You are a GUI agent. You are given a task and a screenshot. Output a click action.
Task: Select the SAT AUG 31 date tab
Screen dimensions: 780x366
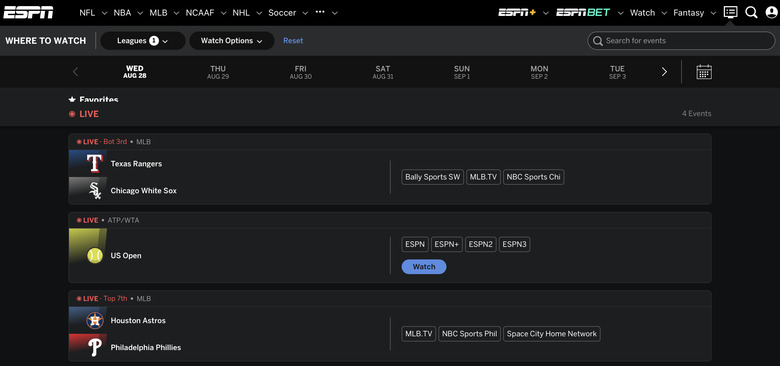(383, 72)
